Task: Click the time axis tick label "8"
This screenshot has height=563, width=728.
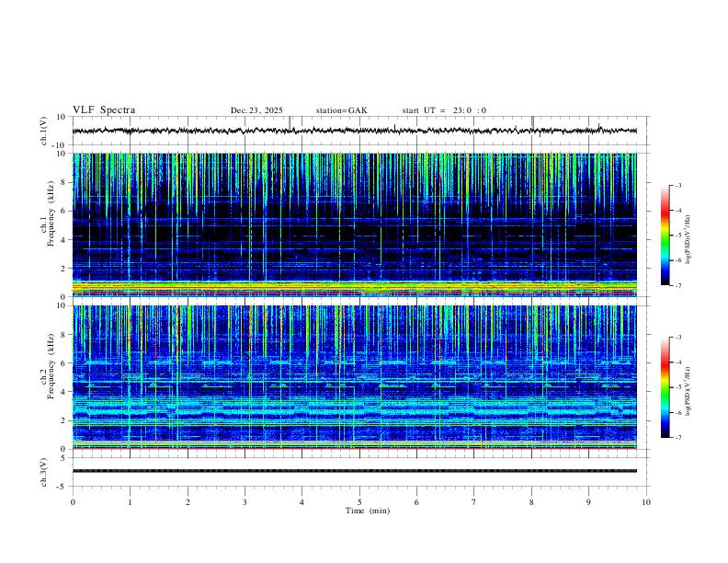Action: coord(531,502)
